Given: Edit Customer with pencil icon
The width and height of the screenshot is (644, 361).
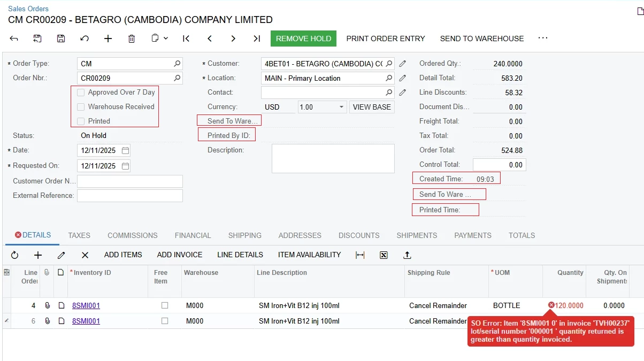Looking at the screenshot, I should tap(403, 64).
